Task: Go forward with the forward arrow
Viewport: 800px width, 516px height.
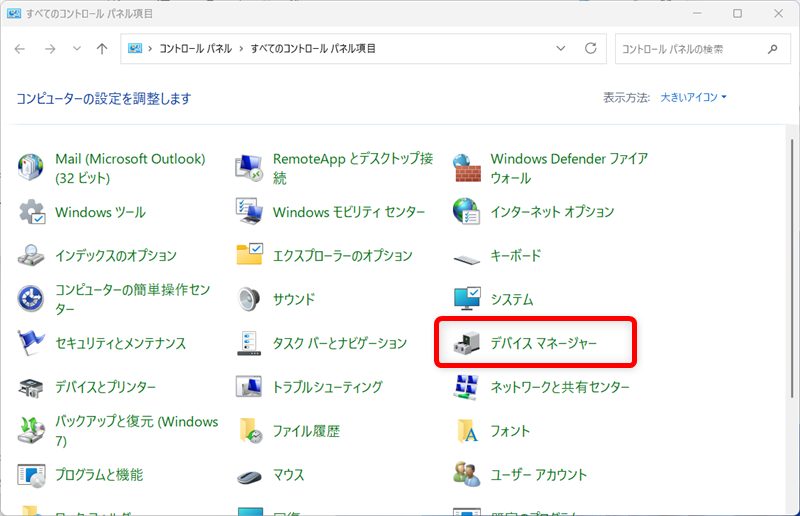Action: tap(50, 48)
